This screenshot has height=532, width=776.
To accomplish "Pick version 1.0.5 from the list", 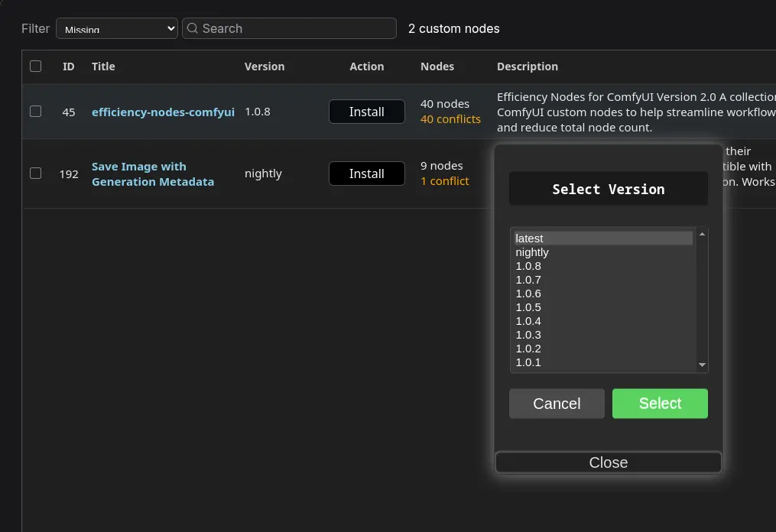I will [602, 307].
